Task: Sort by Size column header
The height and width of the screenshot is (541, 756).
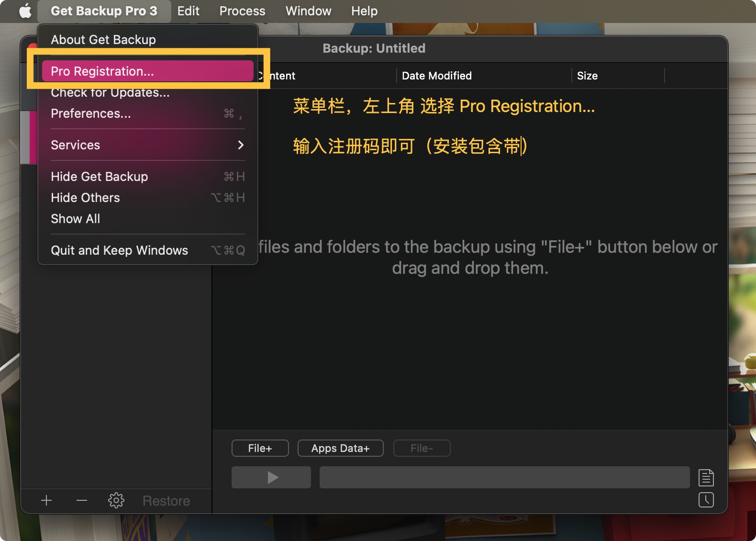Action: tap(618, 76)
